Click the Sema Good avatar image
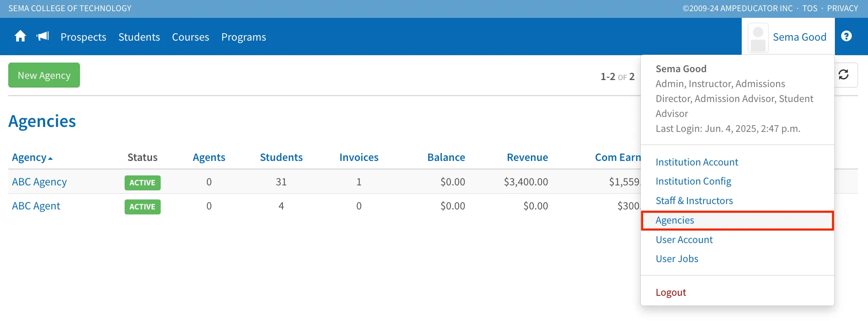Viewport: 868px width, 321px height. (758, 38)
